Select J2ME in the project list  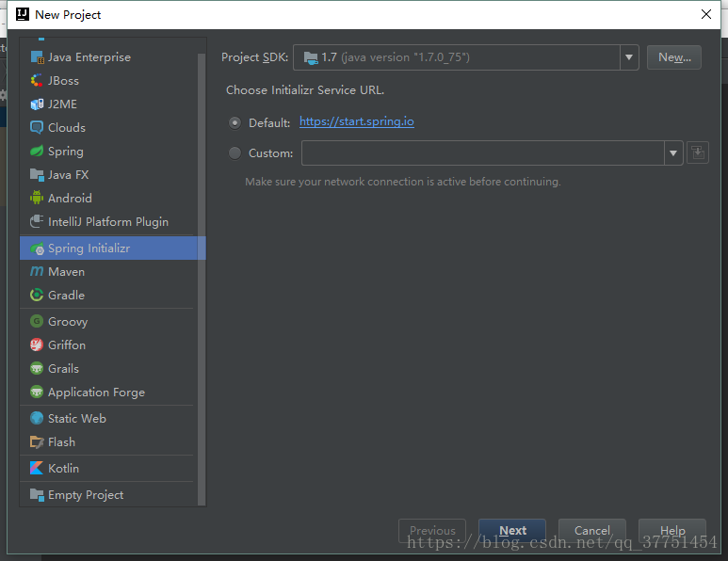[x=108, y=104]
